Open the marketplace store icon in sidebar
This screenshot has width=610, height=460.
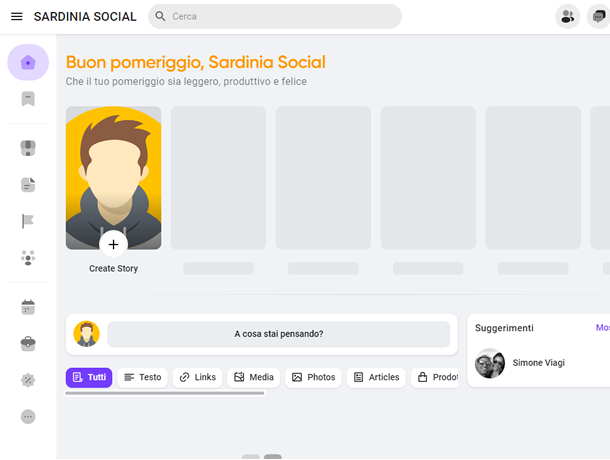[28, 148]
